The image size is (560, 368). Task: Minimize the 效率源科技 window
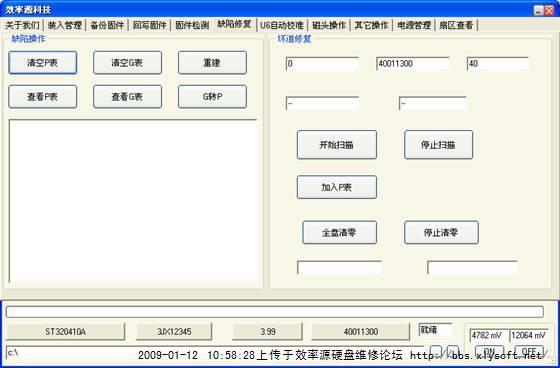(539, 10)
